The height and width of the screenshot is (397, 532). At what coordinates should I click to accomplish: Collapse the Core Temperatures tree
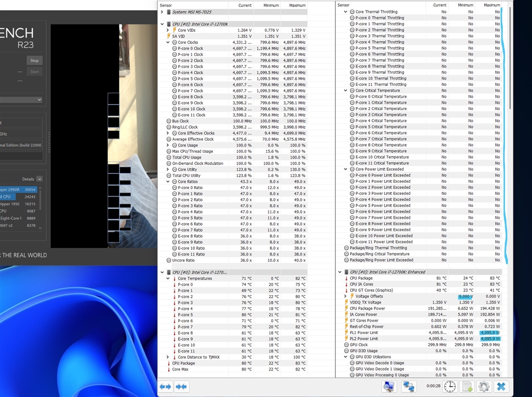point(168,278)
